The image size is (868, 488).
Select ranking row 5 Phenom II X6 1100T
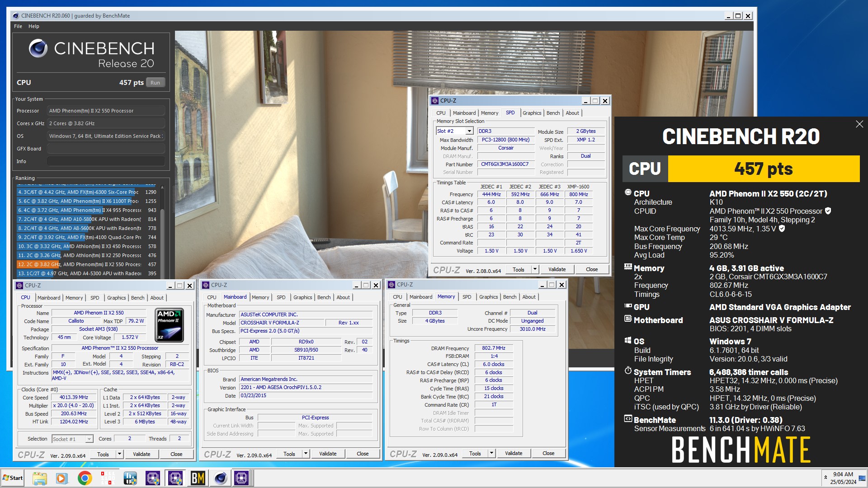tap(87, 201)
